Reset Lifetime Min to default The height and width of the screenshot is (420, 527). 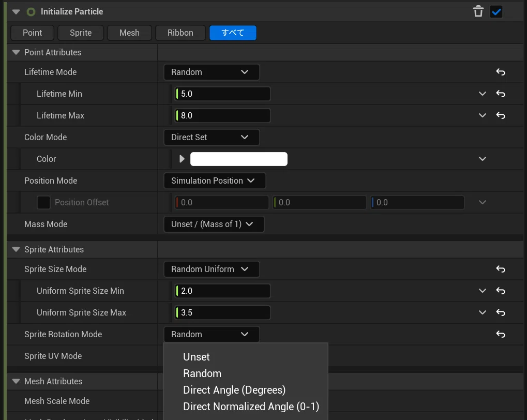coord(501,94)
